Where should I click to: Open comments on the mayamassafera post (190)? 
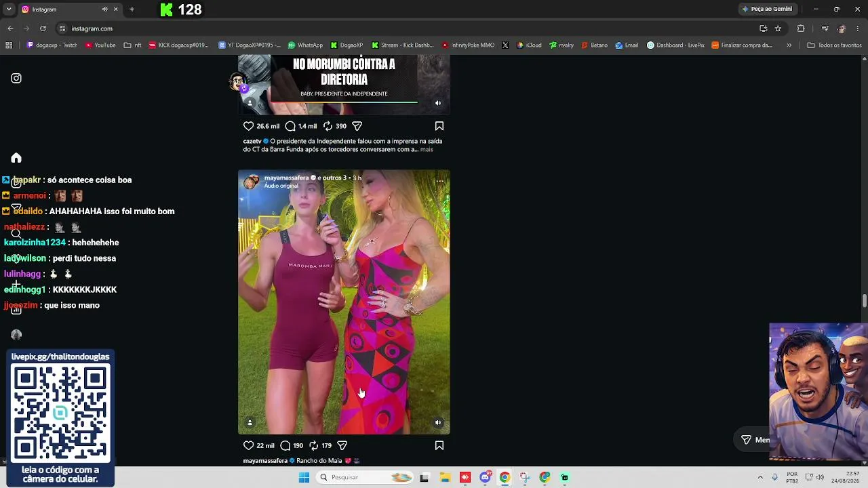tap(285, 445)
